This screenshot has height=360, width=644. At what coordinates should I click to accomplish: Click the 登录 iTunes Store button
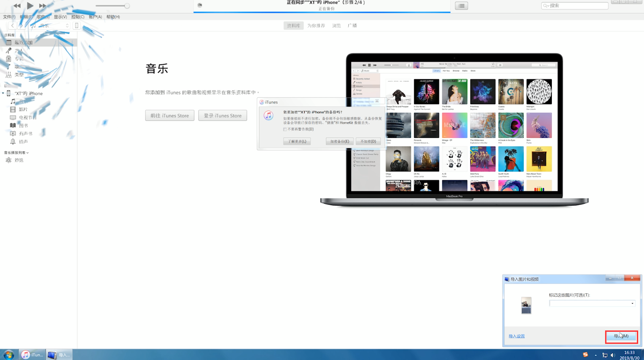[x=223, y=116]
